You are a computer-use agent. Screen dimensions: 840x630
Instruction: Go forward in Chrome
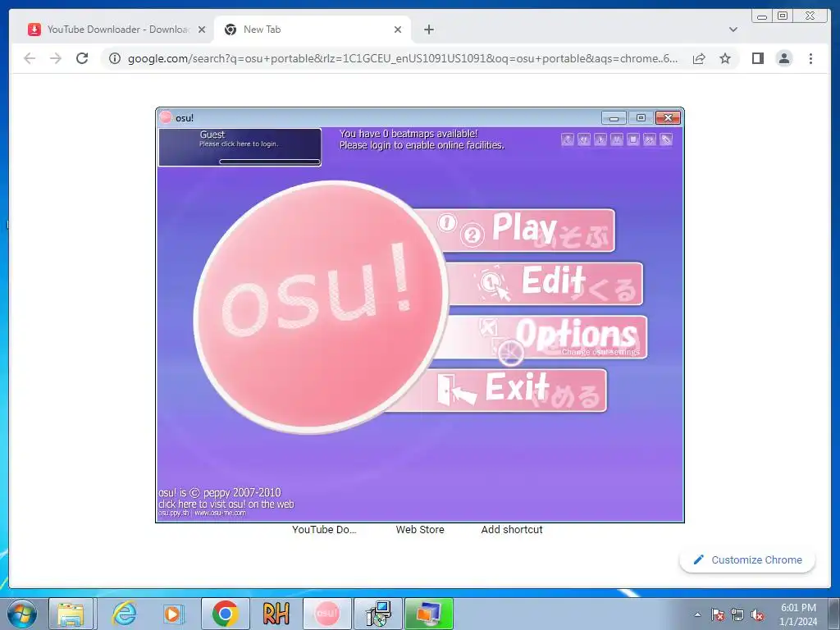pyautogui.click(x=56, y=58)
